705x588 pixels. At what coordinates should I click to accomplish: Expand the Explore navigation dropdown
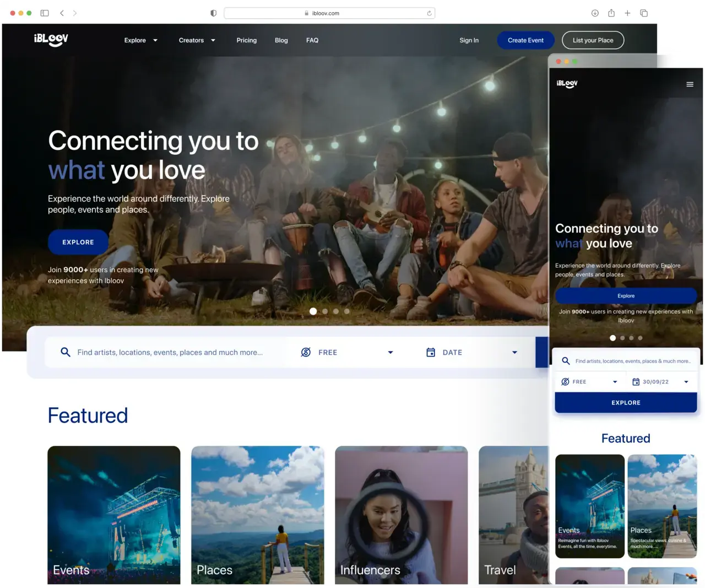pos(141,40)
